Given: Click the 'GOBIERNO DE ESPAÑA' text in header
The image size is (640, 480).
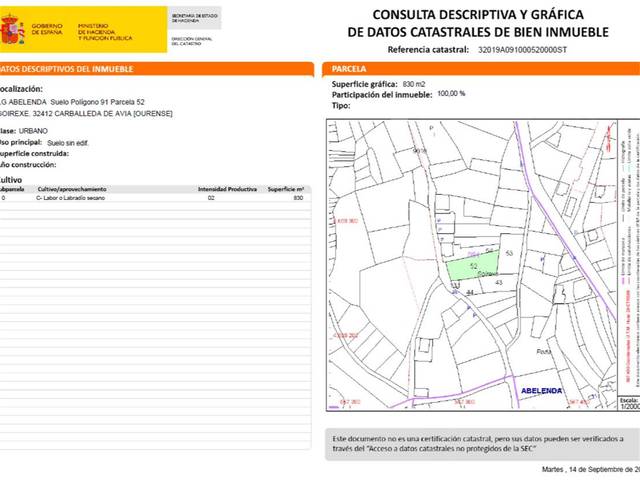Looking at the screenshot, I should point(47,29).
